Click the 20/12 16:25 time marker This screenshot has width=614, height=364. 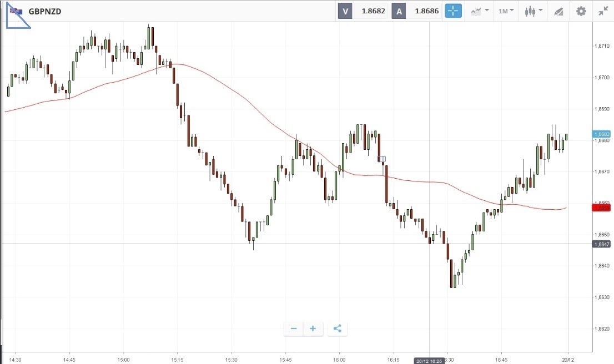tap(430, 361)
